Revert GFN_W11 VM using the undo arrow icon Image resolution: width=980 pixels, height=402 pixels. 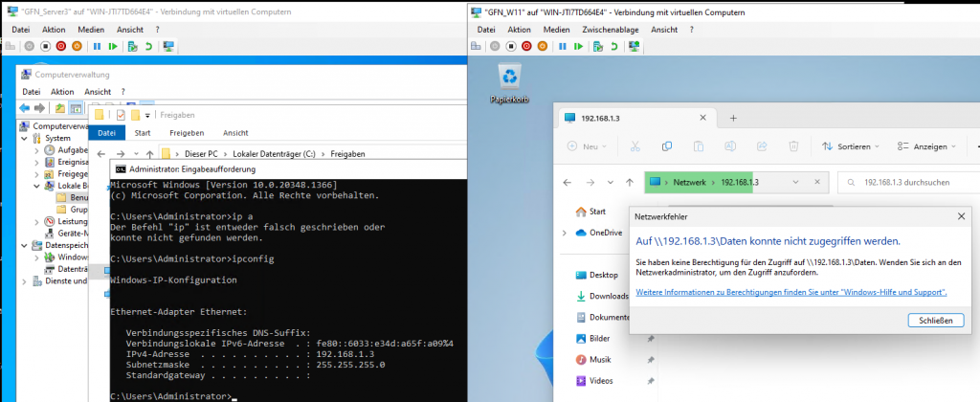coord(614,46)
